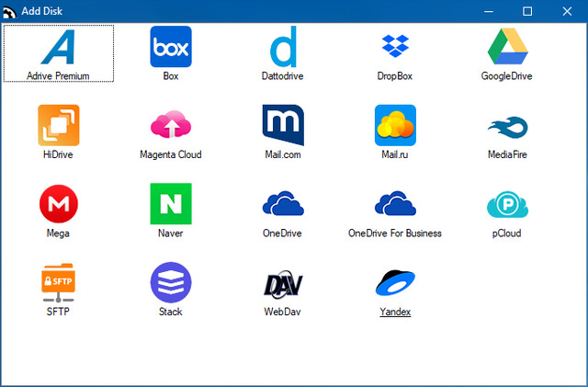This screenshot has height=387, width=588.
Task: Pick the Magenta Cloud icon
Action: pyautogui.click(x=171, y=126)
